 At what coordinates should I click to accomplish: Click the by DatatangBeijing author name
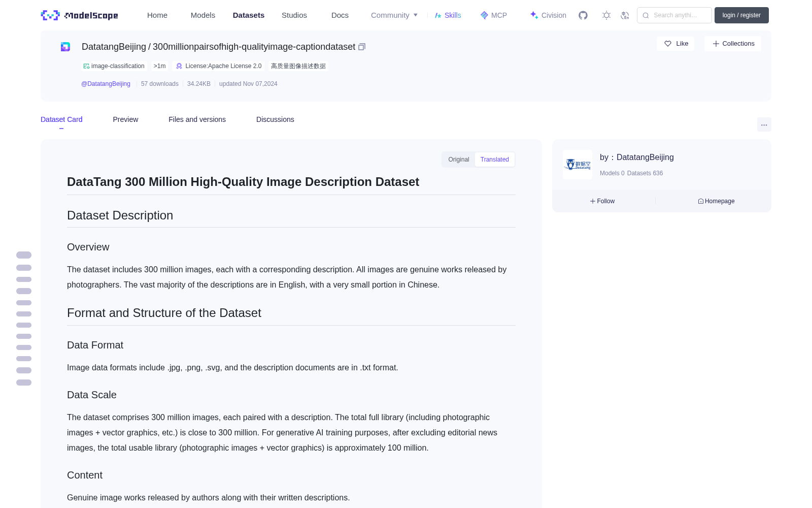point(637,157)
